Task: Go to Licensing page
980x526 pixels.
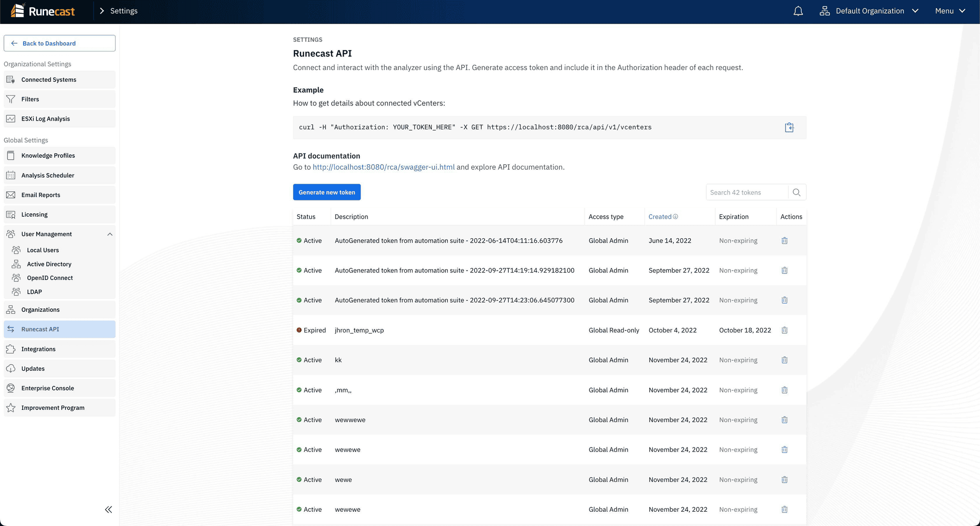Action: click(x=60, y=214)
